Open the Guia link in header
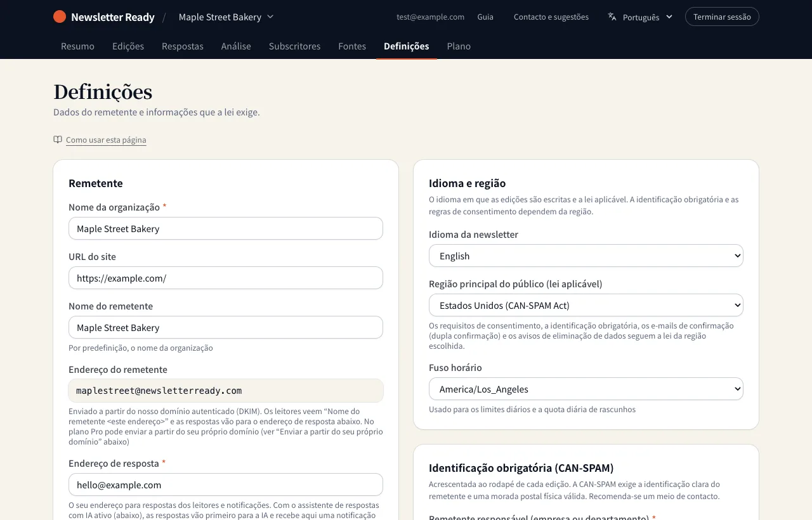Screen dimensions: 812x520 485,17
